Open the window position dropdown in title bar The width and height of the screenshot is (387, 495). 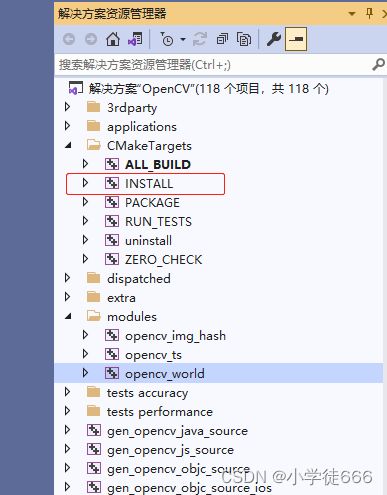[x=352, y=14]
